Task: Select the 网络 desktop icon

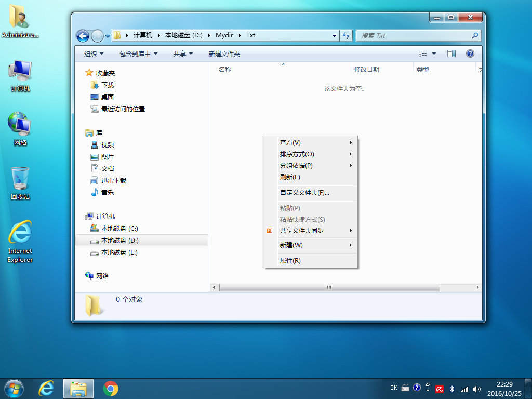Action: click(20, 129)
